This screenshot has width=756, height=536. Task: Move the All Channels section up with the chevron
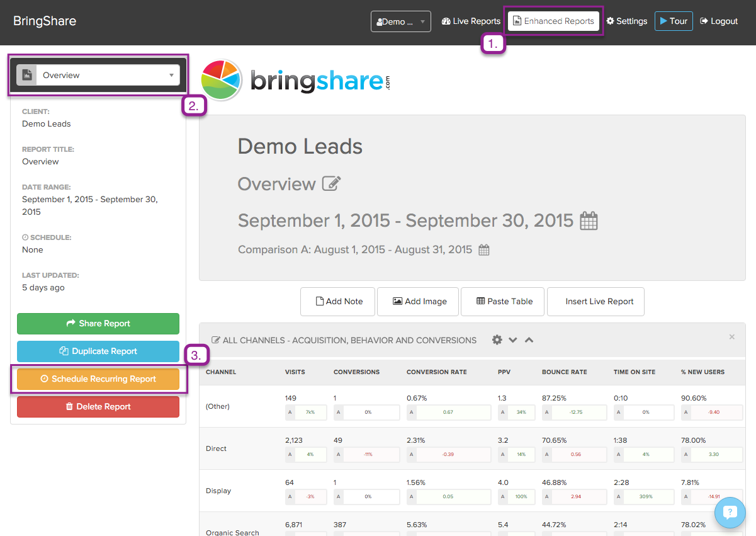click(529, 340)
